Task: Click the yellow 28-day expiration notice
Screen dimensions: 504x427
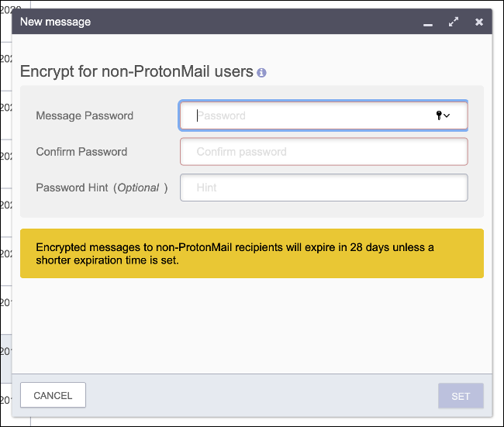Action: pyautogui.click(x=251, y=253)
